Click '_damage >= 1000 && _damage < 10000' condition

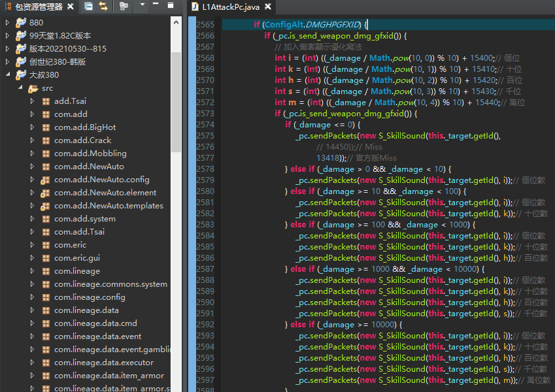398,269
